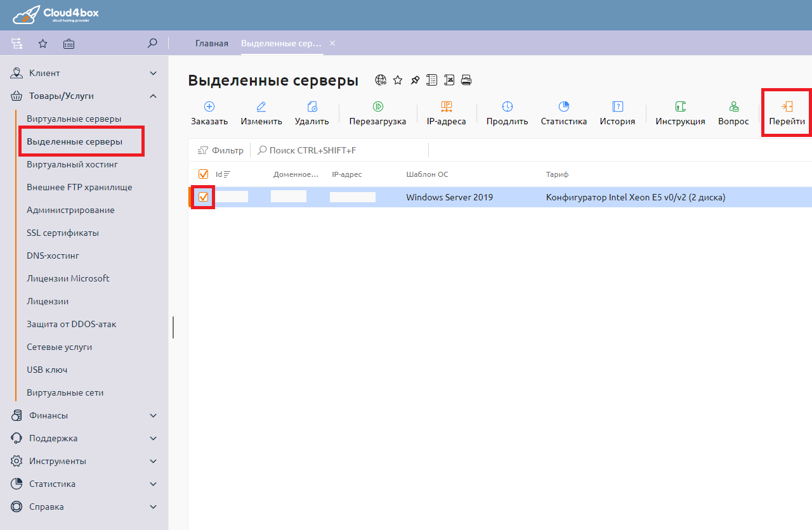Sort by Тариф column header
Image resolution: width=812 pixels, height=530 pixels.
pos(557,174)
